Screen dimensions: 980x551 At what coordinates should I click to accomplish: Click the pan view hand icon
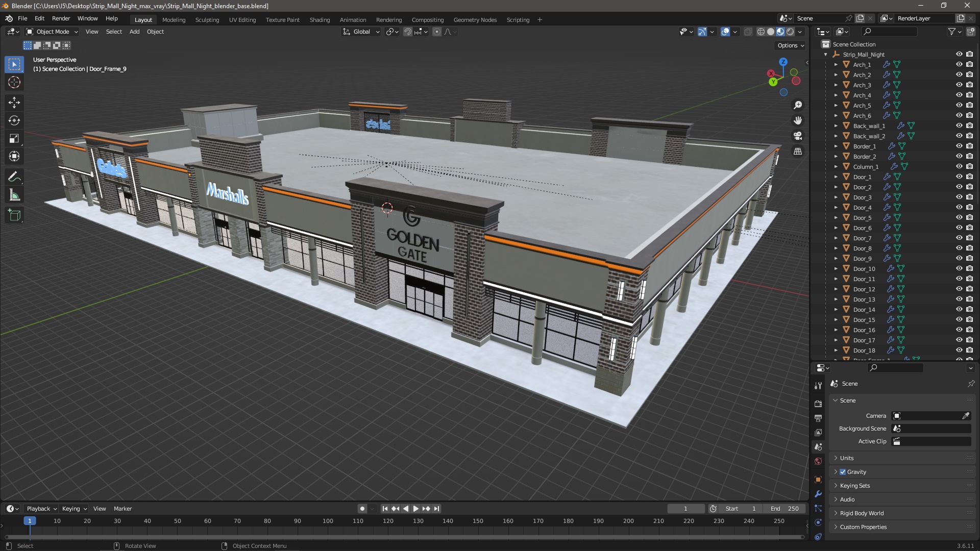[x=798, y=120]
